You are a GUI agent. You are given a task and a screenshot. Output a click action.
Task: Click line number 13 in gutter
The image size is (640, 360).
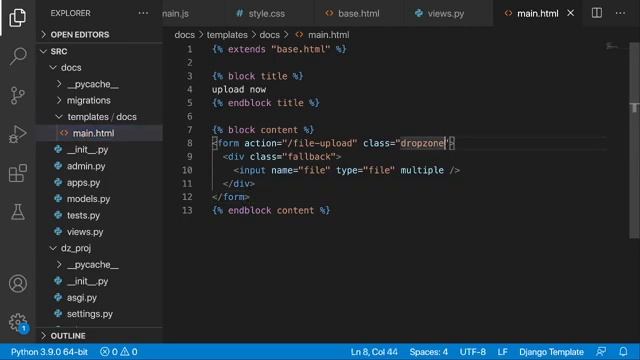click(x=187, y=211)
